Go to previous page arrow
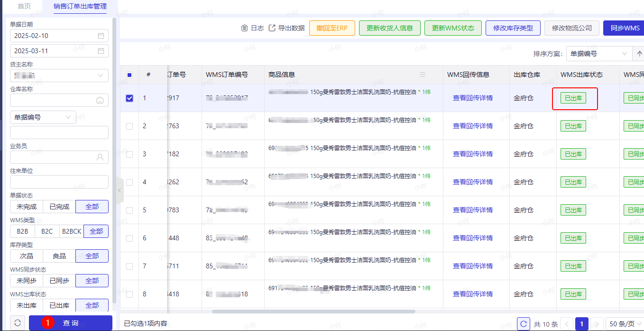 [x=566, y=324]
